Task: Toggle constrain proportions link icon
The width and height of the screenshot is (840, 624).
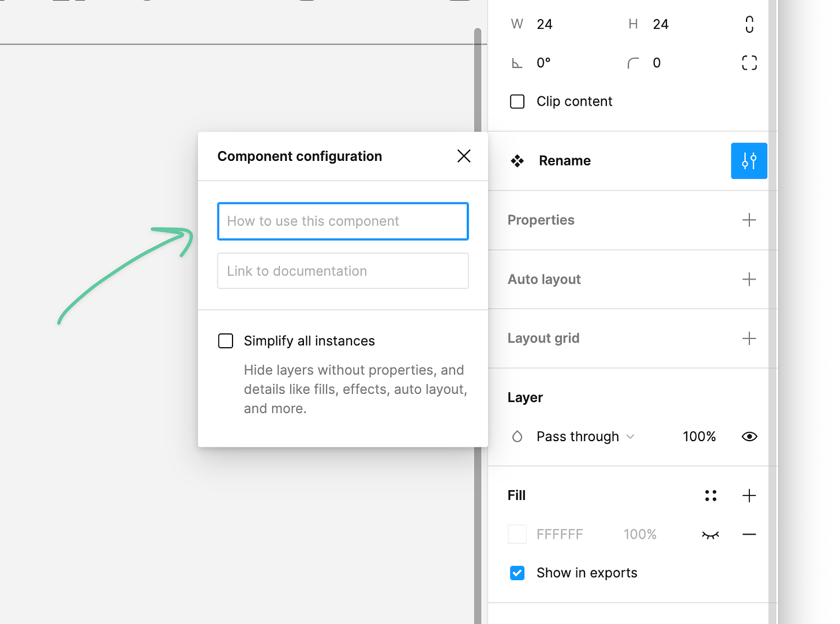Action: pyautogui.click(x=749, y=24)
